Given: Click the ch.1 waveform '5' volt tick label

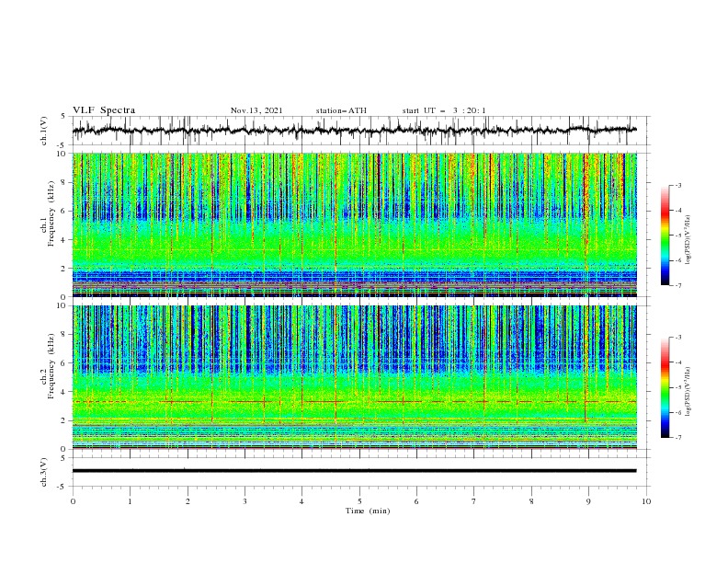Looking at the screenshot, I should pos(64,117).
